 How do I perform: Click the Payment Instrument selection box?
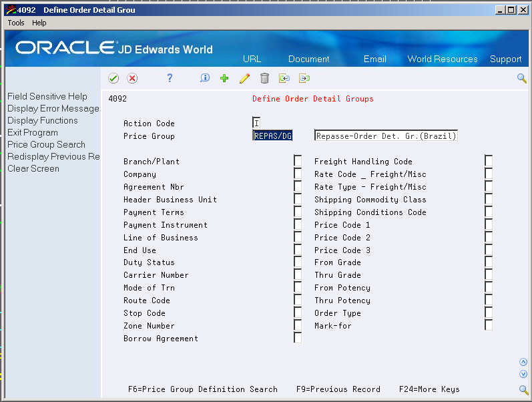[298, 224]
